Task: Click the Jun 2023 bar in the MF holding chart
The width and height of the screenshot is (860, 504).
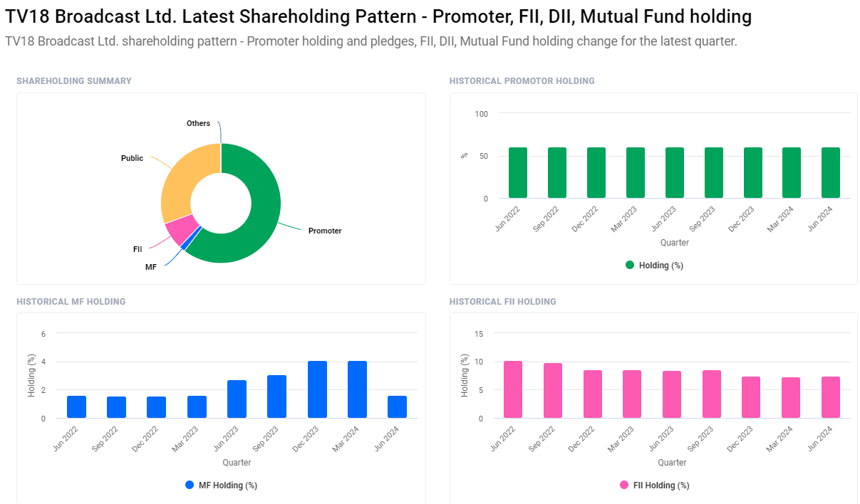Action: (x=237, y=399)
